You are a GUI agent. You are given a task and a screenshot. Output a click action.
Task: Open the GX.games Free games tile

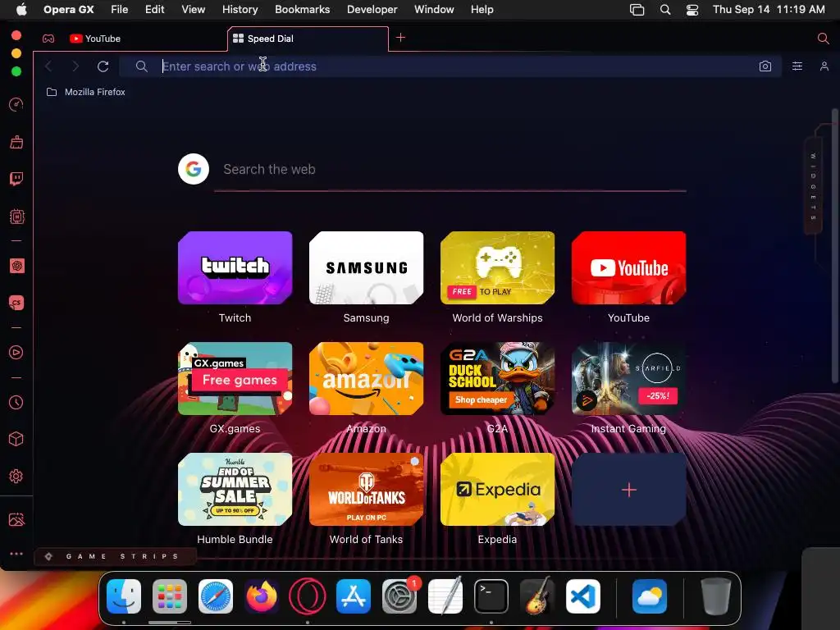[x=235, y=379]
